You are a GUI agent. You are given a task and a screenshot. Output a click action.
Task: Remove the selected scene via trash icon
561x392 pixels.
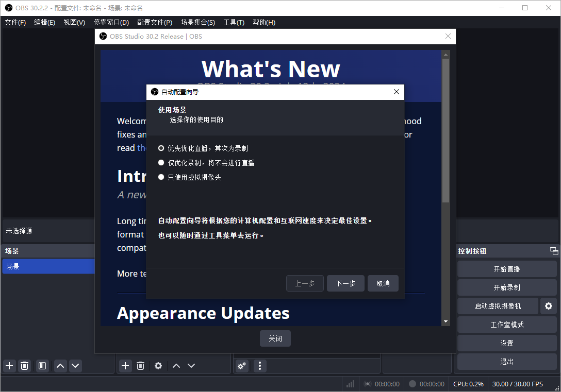24,366
